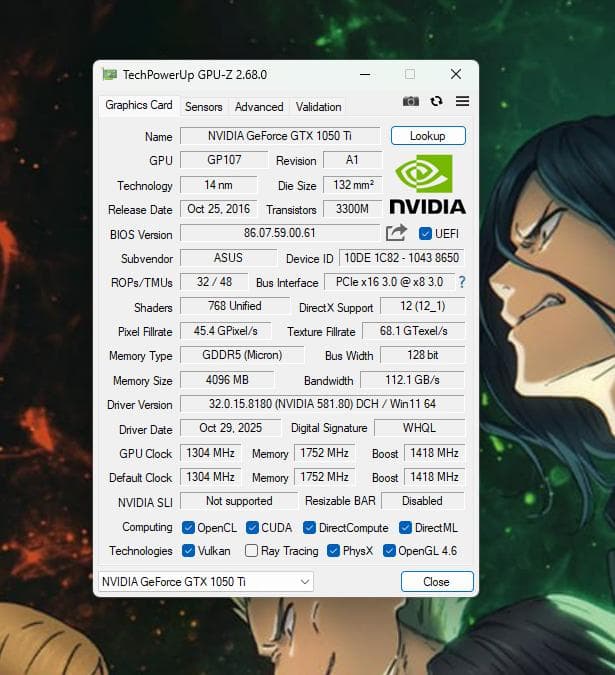Toggle the OpenGL 4.6 checkbox

389,551
